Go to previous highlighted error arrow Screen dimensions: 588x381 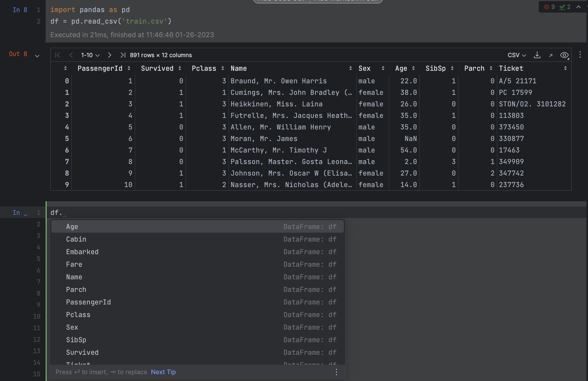click(579, 7)
